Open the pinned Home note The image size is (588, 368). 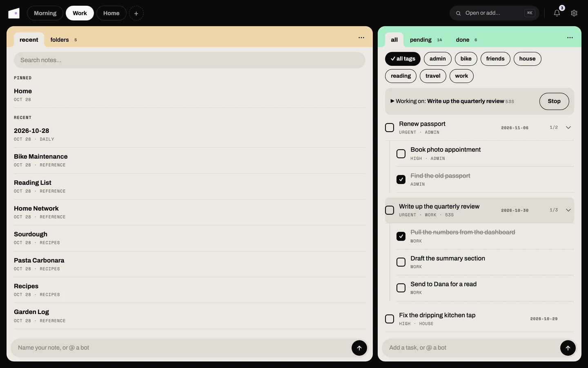tap(189, 95)
